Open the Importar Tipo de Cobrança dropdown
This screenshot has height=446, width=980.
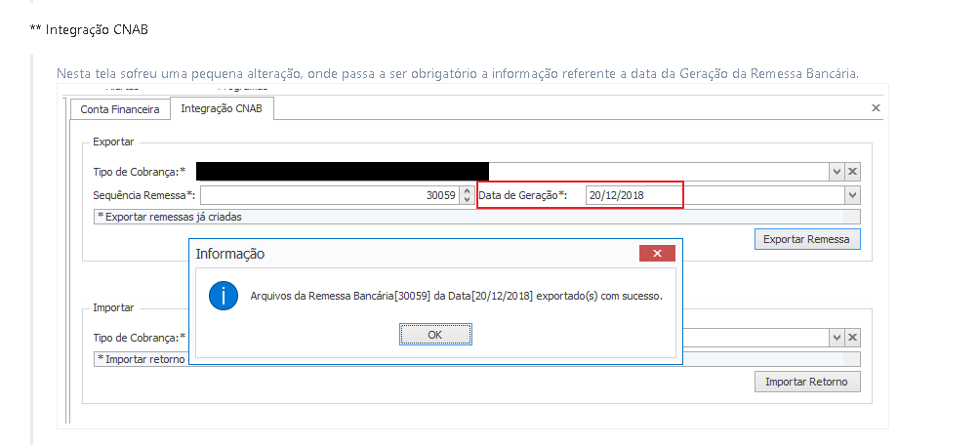point(837,338)
